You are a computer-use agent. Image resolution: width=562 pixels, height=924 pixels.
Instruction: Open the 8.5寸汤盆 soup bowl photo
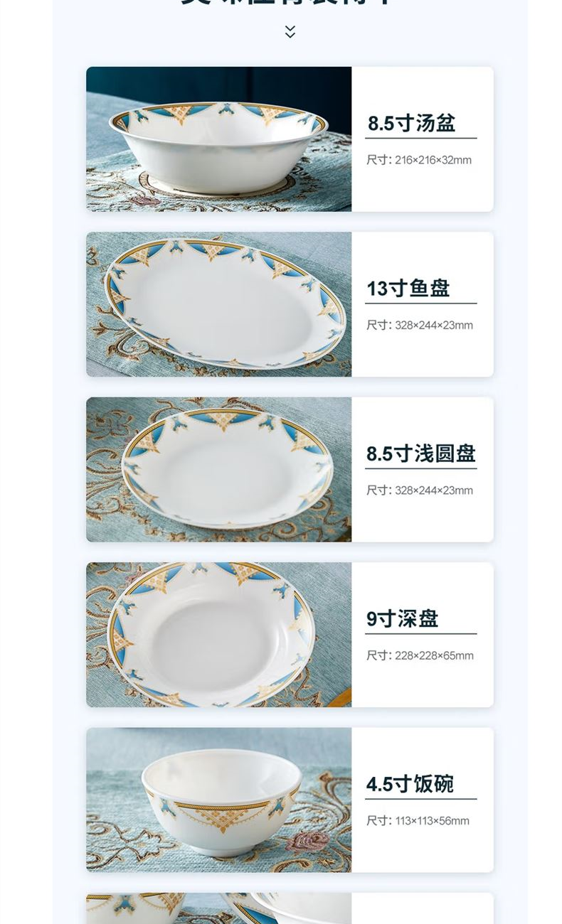tap(219, 139)
